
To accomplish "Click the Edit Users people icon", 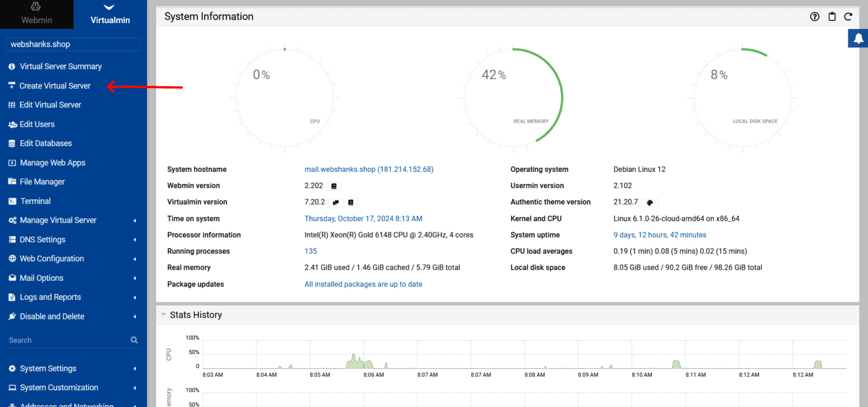I will tap(12, 124).
